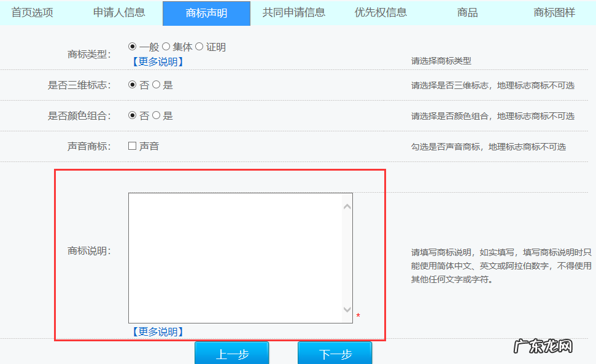The height and width of the screenshot is (364, 596).
Task: Go to the 商品 tab
Action: [467, 12]
